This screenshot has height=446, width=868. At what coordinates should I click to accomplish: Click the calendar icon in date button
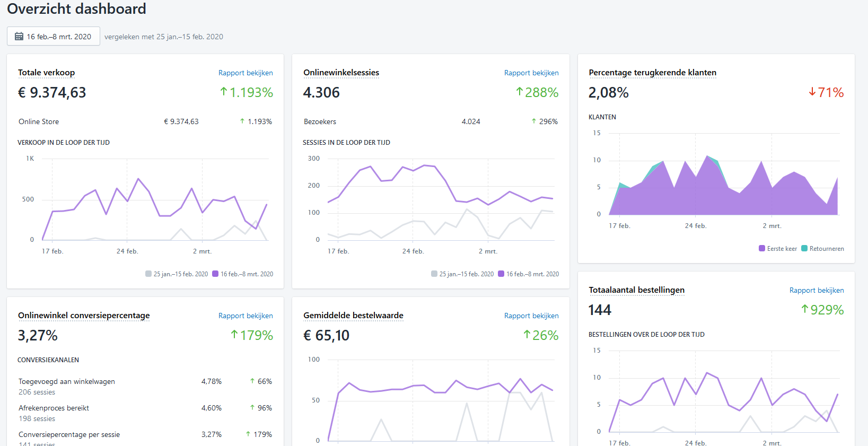tap(19, 37)
